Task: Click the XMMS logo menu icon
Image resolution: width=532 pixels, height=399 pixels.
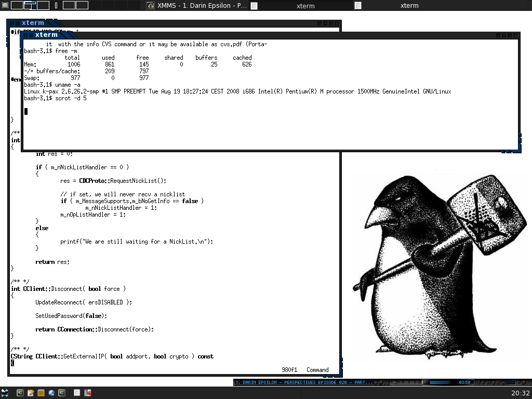Action: coord(395,382)
